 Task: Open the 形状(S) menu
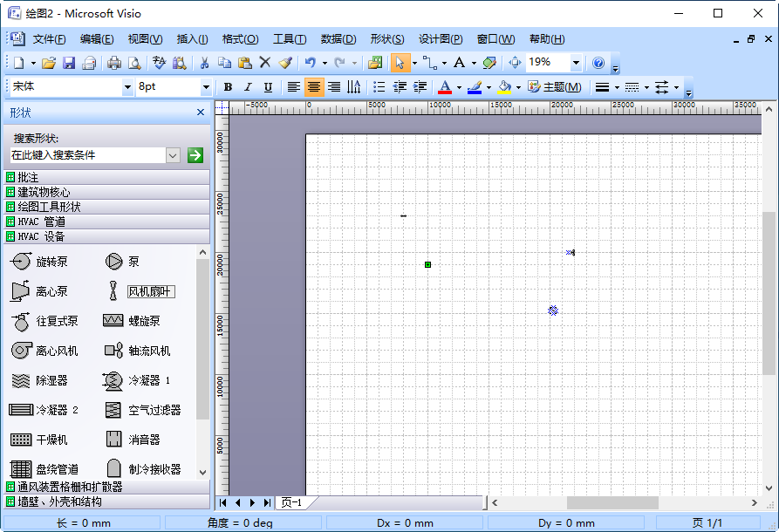click(387, 39)
